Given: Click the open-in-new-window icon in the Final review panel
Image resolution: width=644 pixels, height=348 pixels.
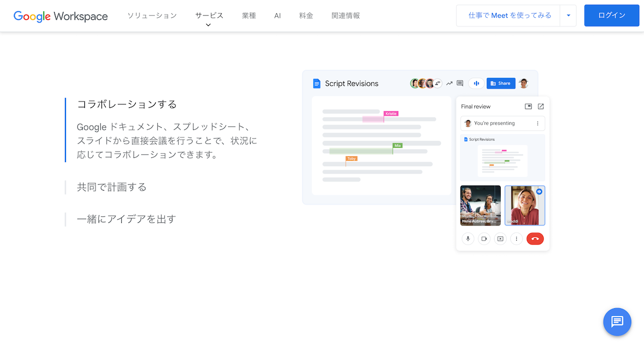Looking at the screenshot, I should [541, 106].
